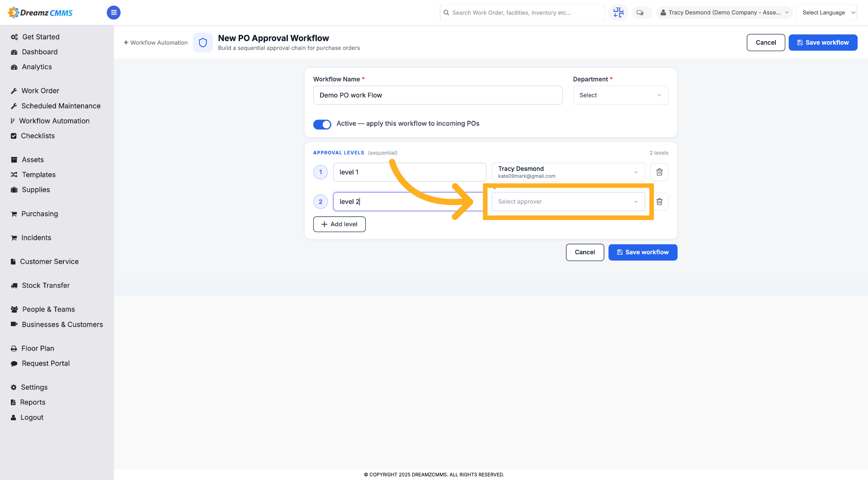The width and height of the screenshot is (868, 480).
Task: Click the Logout user icon
Action: pos(14,418)
